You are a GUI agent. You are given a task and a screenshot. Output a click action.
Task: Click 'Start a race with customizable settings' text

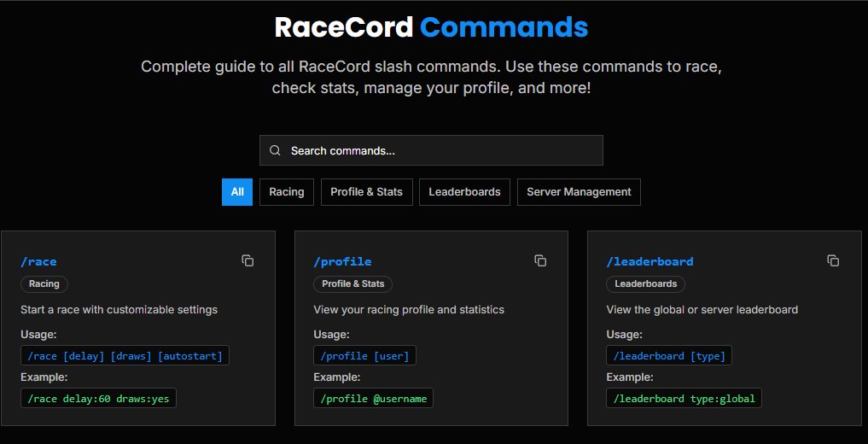pos(119,309)
